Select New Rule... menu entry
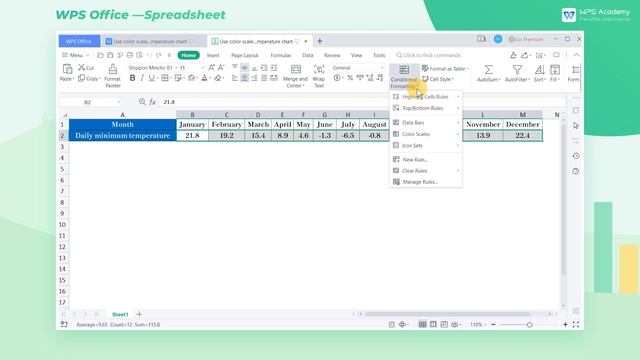 tap(426, 160)
